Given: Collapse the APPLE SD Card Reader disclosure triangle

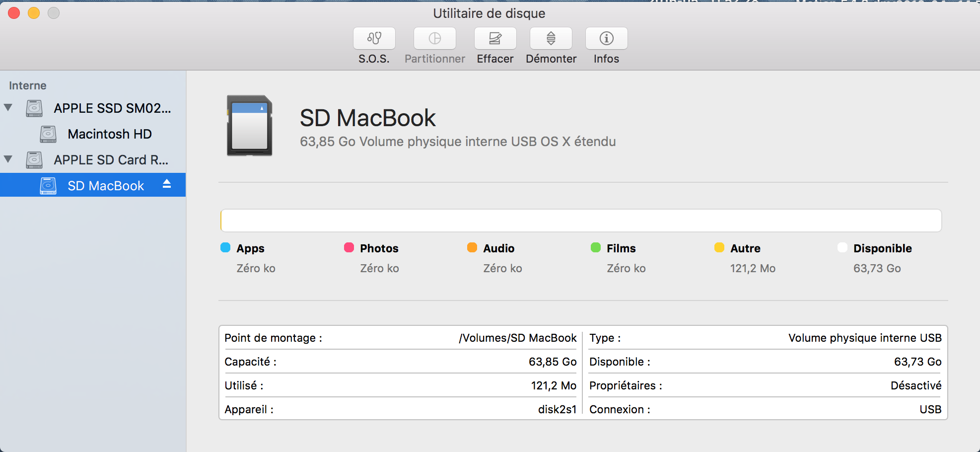Looking at the screenshot, I should (x=8, y=159).
